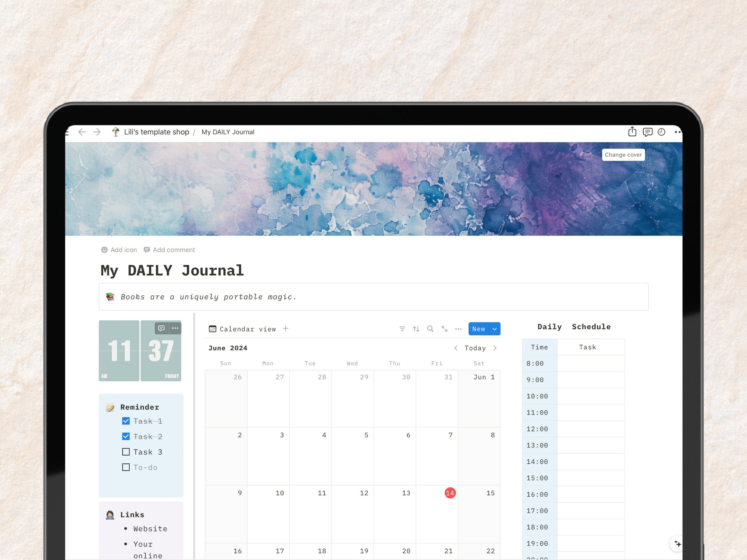The height and width of the screenshot is (560, 747).
Task: Click Jun 1 calendar cell
Action: pos(479,399)
